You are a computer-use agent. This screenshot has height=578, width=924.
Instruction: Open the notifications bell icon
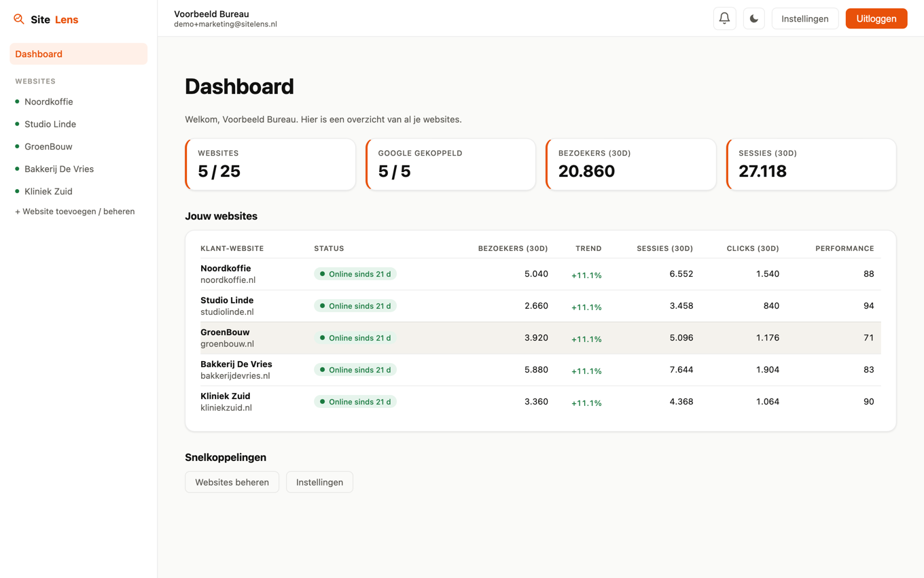724,18
